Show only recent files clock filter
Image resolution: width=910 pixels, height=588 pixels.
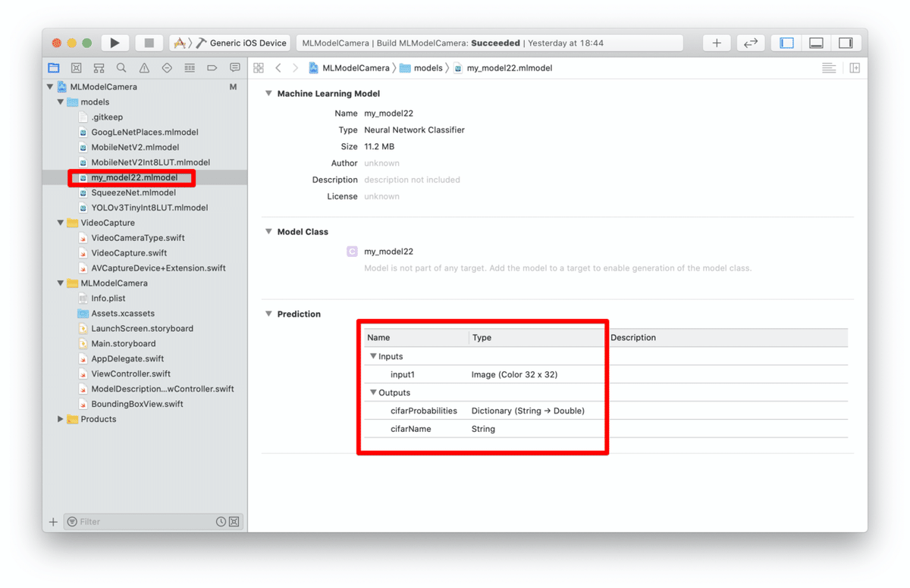tap(221, 521)
